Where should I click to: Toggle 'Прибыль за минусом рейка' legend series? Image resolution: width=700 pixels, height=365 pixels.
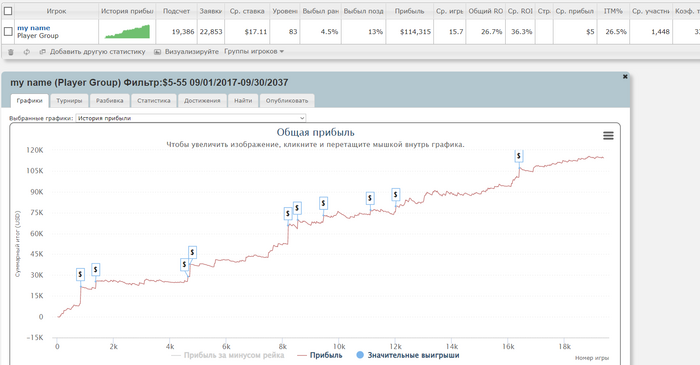coord(228,355)
